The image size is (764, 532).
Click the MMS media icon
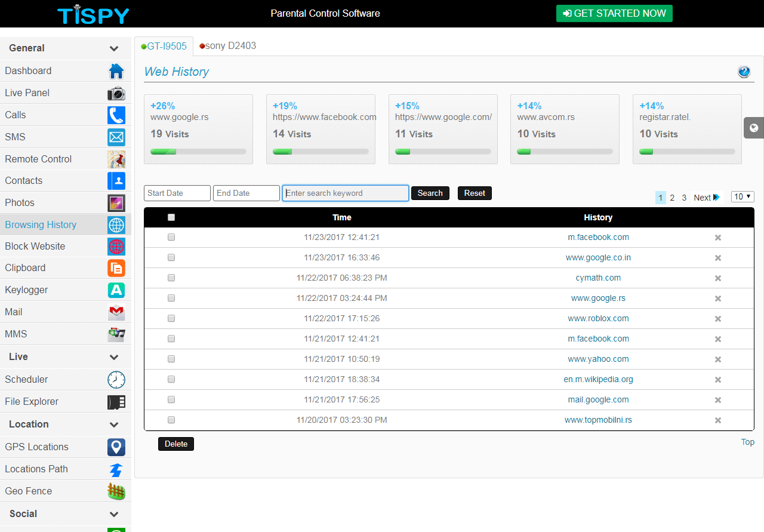[x=116, y=334]
